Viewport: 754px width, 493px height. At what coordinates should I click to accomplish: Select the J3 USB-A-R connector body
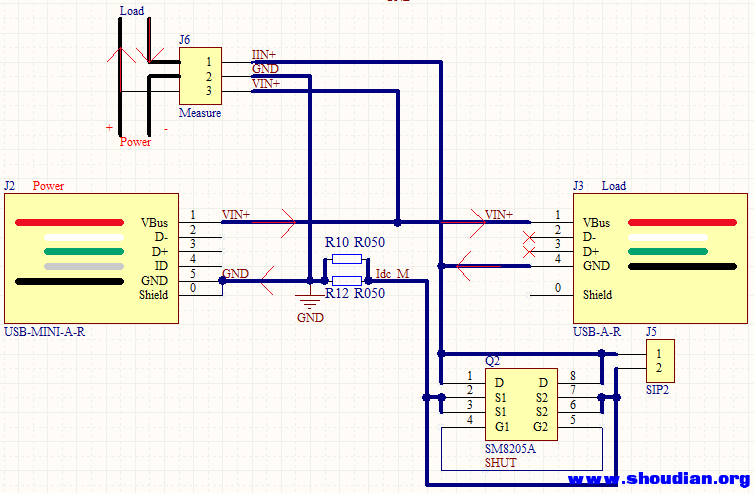[x=660, y=259]
